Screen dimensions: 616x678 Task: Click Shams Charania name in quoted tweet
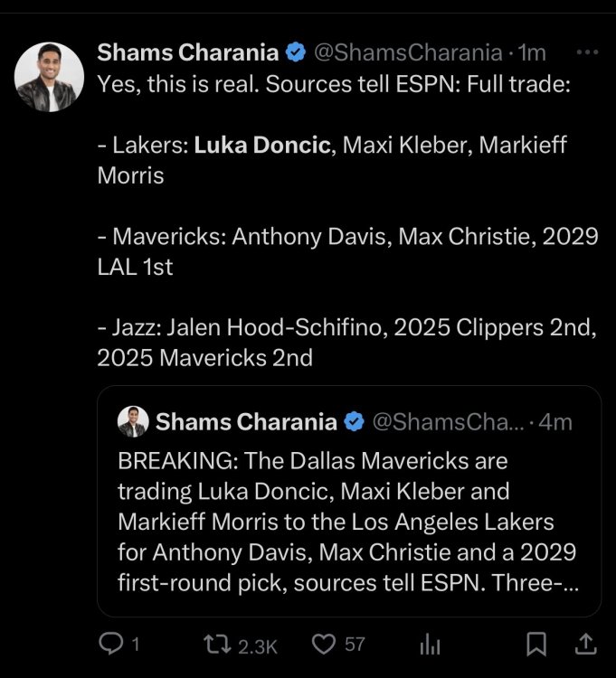pyautogui.click(x=246, y=421)
